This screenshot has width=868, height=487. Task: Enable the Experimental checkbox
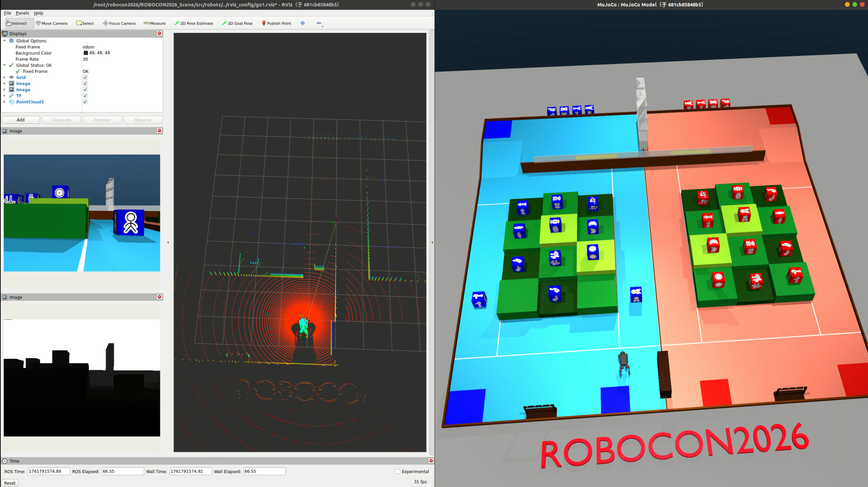coord(398,471)
